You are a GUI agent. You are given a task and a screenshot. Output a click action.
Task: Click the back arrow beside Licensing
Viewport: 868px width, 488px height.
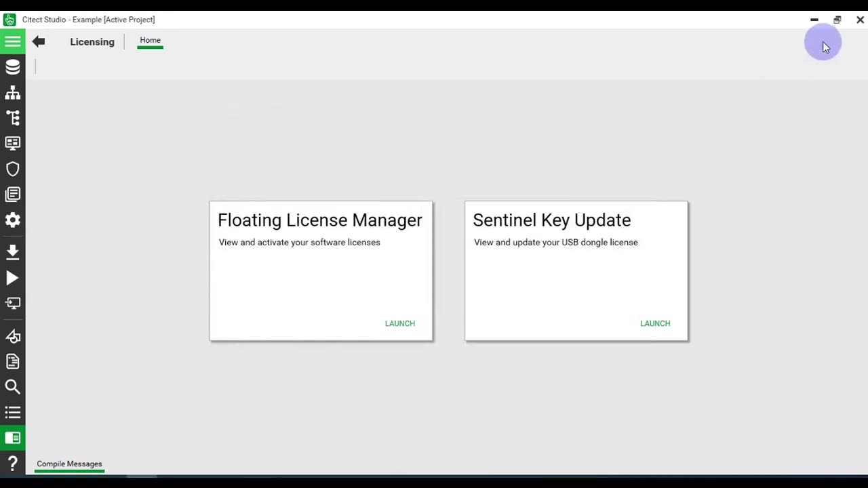point(39,41)
